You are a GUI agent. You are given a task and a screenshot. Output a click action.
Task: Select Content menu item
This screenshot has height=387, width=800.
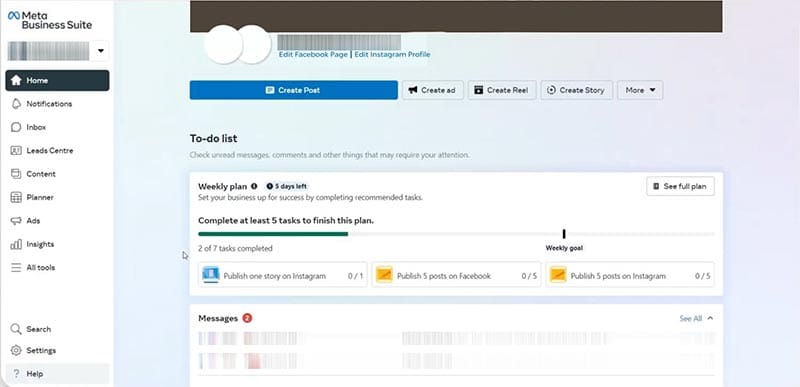57,174
